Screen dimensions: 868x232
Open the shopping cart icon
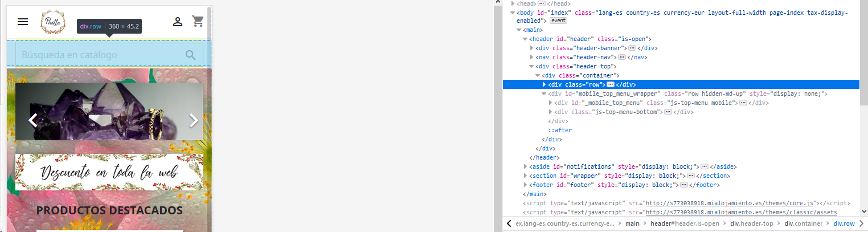coord(198,21)
